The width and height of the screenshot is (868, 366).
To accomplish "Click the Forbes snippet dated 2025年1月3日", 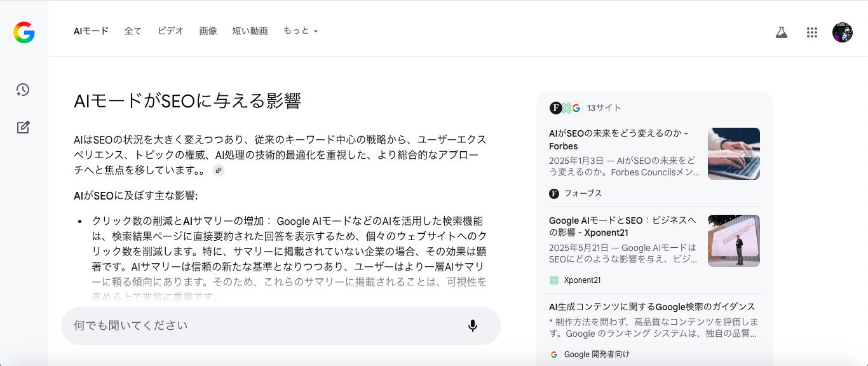I will 625,166.
